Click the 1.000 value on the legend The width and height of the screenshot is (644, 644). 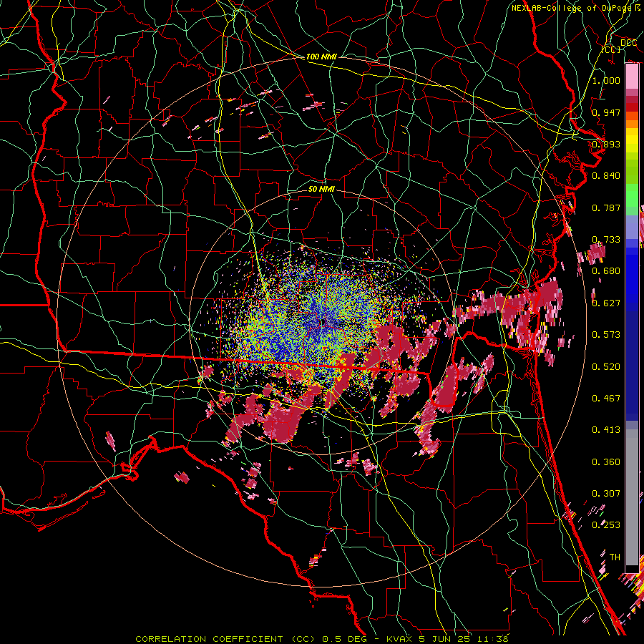coord(606,80)
